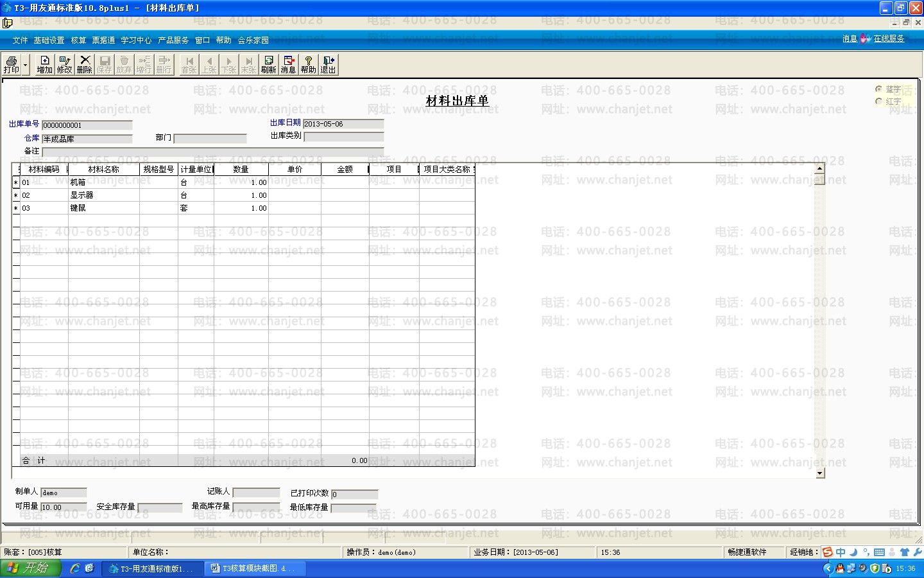Image resolution: width=924 pixels, height=578 pixels.
Task: Click the 在线服务 link
Action: pyautogui.click(x=889, y=39)
